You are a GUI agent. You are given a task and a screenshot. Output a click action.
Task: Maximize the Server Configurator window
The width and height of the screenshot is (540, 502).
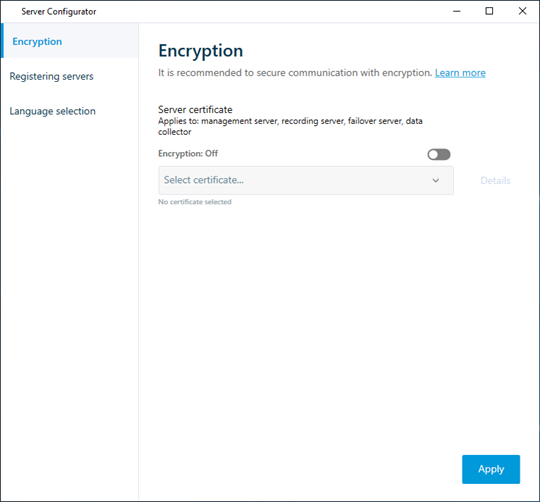click(x=489, y=11)
